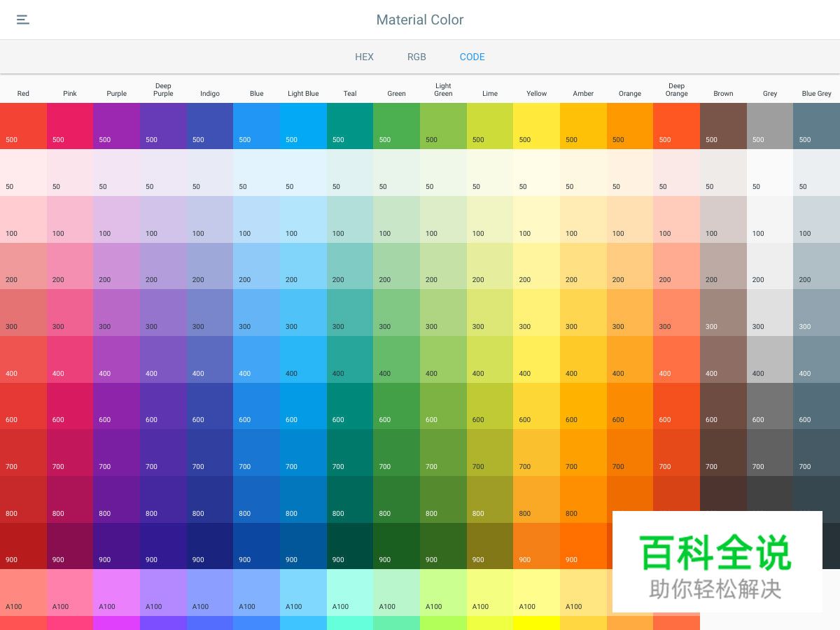Viewport: 840px width, 630px height.
Task: Click the Brown 600 color swatch
Action: tap(723, 406)
